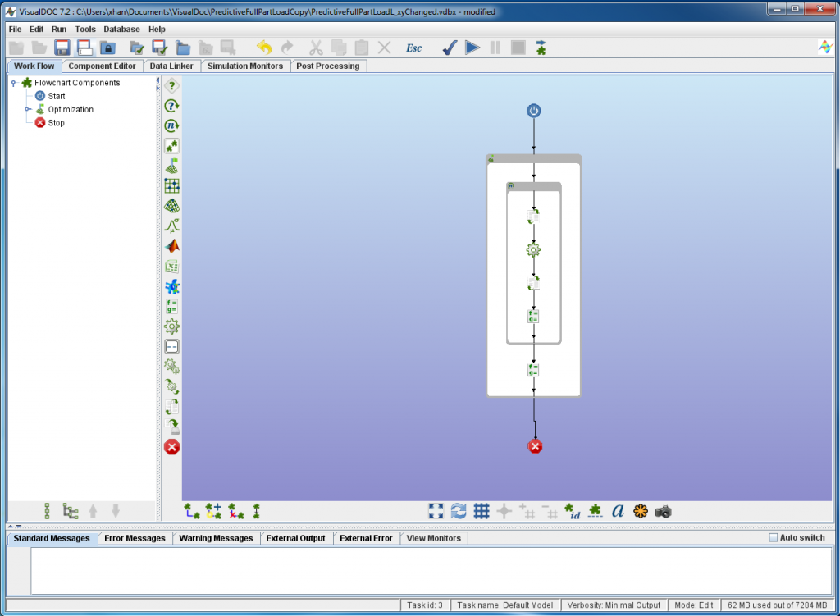Click the Task name: Default Model status
Screen dimensions: 840x616
pos(504,605)
